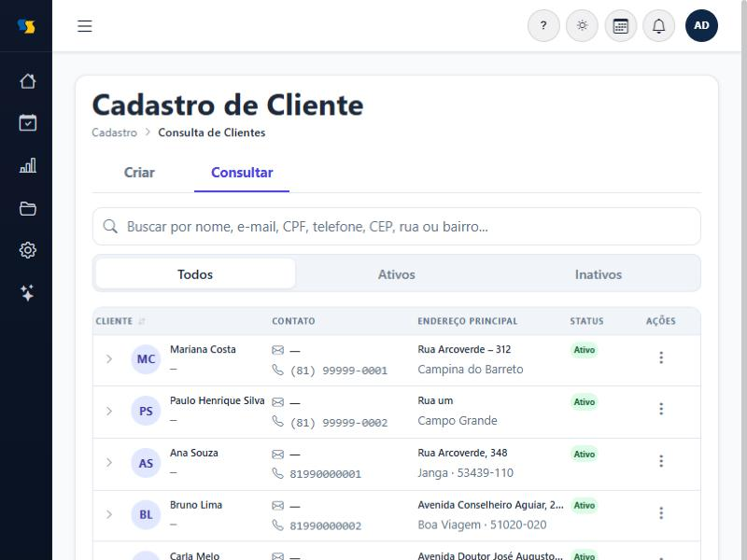Open the AD user avatar menu
The height and width of the screenshot is (560, 747).
coord(701,26)
